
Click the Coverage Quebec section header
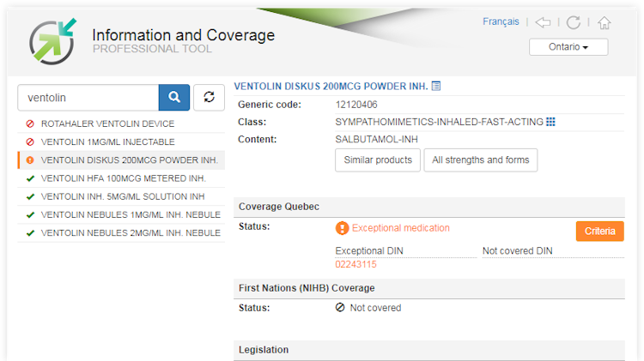coord(429,207)
